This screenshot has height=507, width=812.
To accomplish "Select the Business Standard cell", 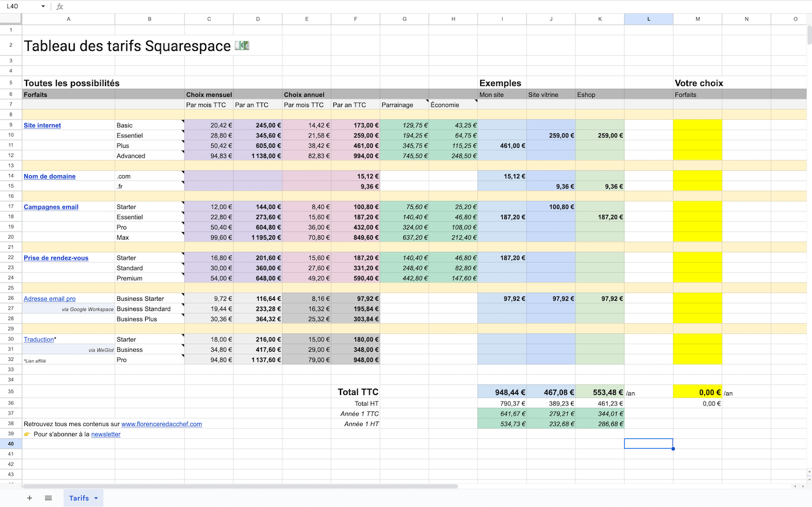I will [149, 309].
